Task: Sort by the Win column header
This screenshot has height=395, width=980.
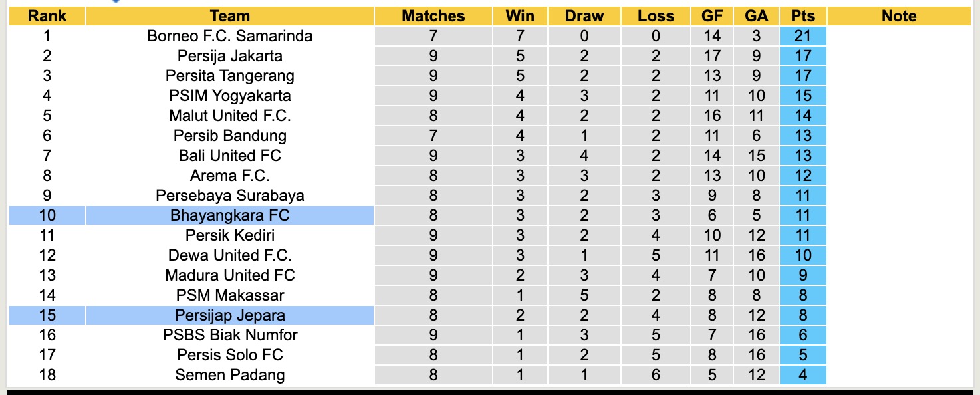Action: [x=520, y=16]
